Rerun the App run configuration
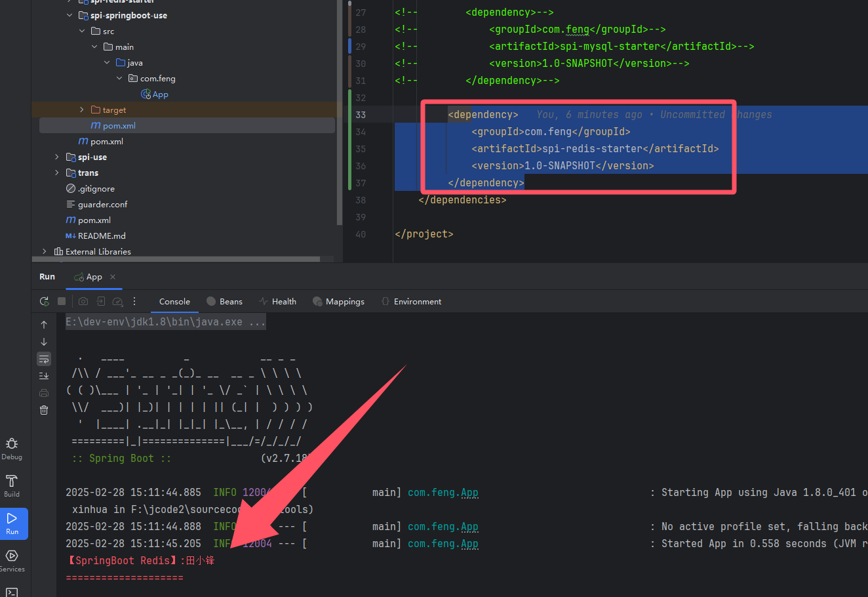868x597 pixels. [x=45, y=302]
